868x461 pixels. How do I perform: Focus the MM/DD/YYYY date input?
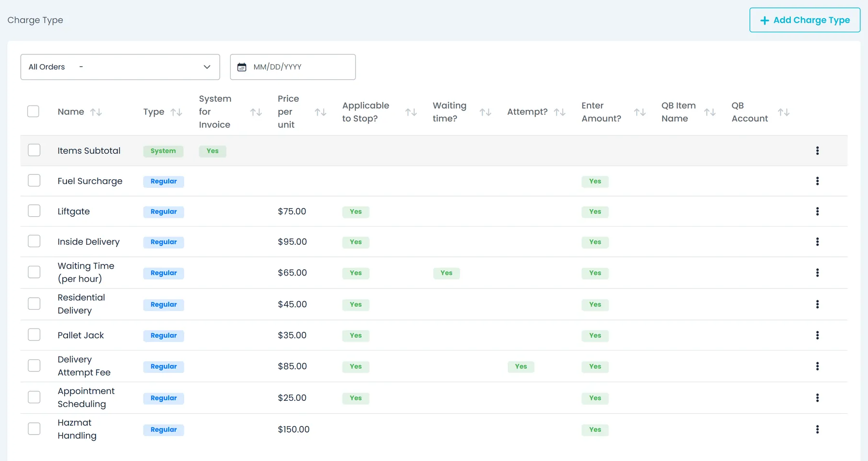(x=293, y=67)
